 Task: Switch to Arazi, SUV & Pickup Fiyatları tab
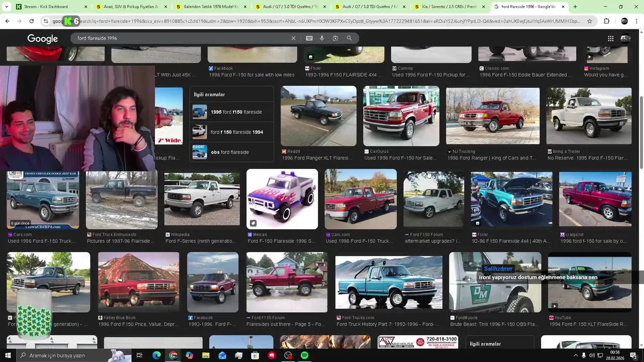pyautogui.click(x=131, y=7)
